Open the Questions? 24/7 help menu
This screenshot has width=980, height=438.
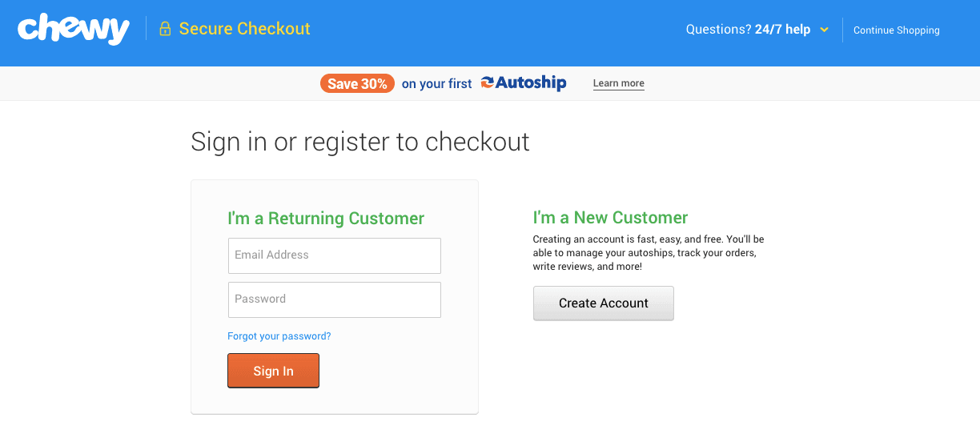tap(748, 30)
